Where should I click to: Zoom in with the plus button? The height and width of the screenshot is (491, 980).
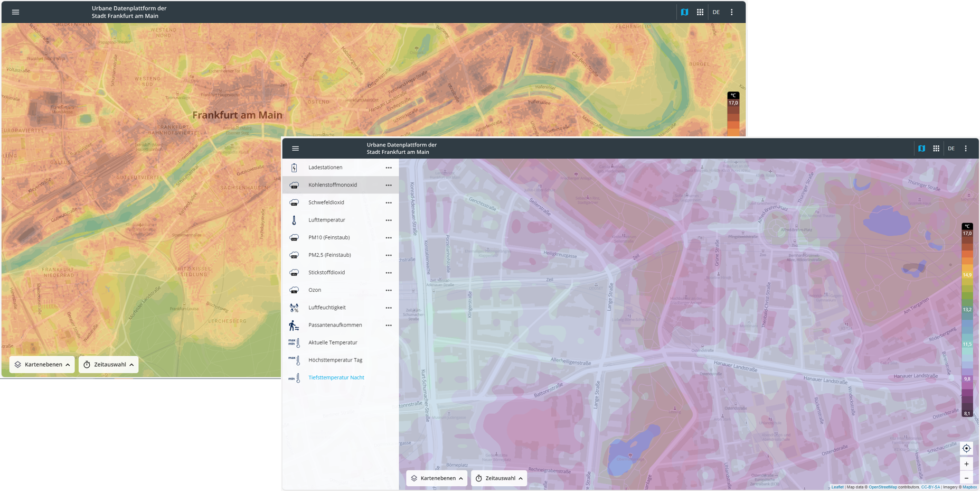point(966,464)
